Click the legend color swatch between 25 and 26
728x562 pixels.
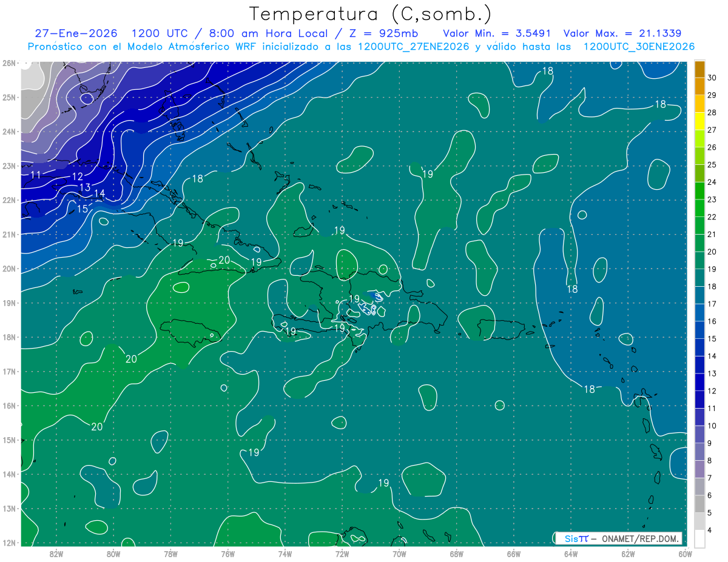click(x=699, y=156)
